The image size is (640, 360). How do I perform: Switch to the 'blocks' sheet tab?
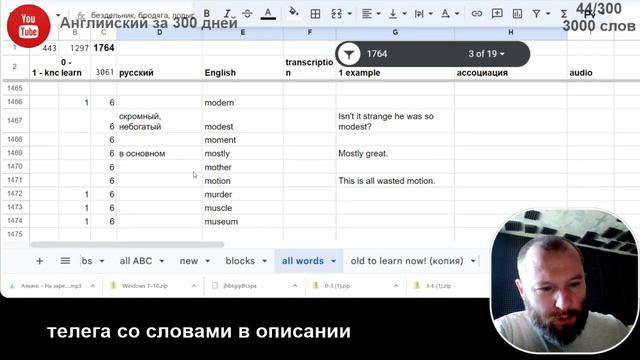240,261
